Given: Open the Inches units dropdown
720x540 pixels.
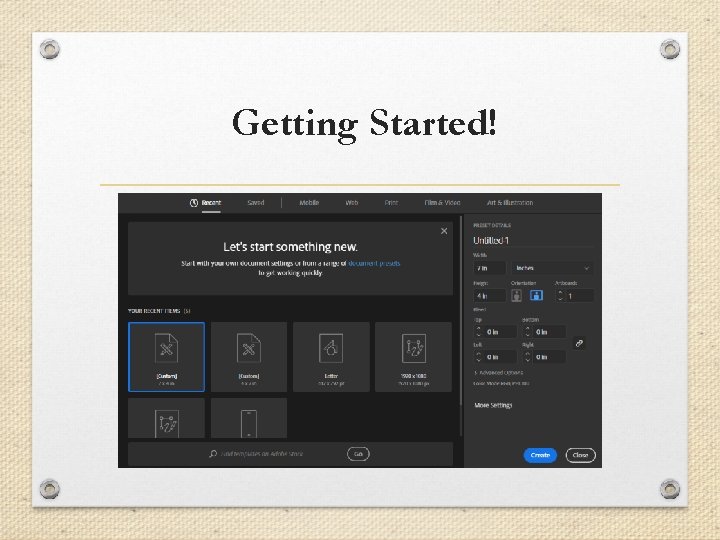Looking at the screenshot, I should [552, 268].
